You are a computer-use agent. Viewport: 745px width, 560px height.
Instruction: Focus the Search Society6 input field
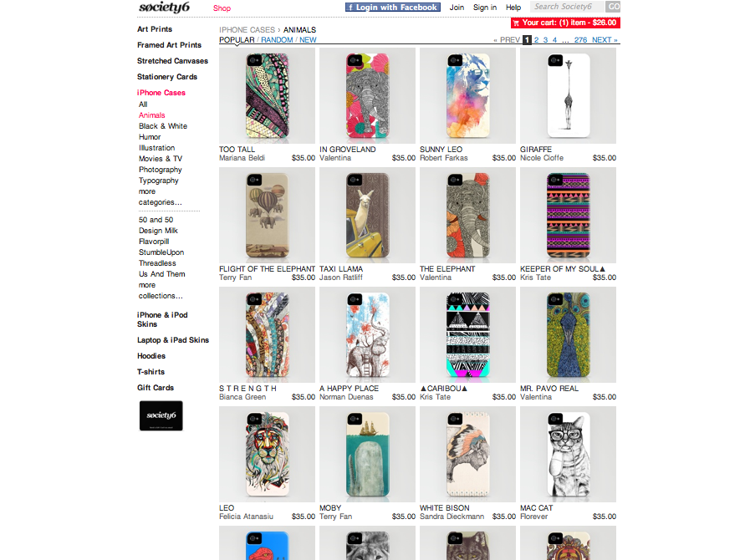(567, 7)
